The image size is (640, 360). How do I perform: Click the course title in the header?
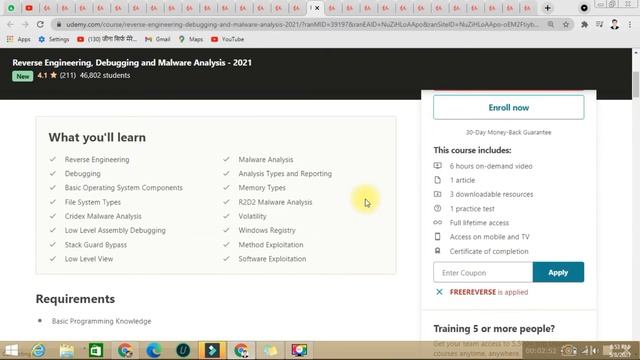[x=132, y=62]
